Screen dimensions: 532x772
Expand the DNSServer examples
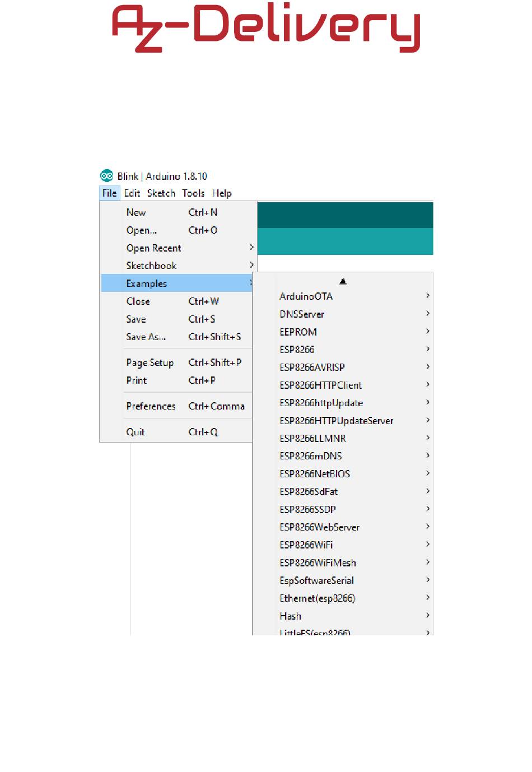(343, 314)
